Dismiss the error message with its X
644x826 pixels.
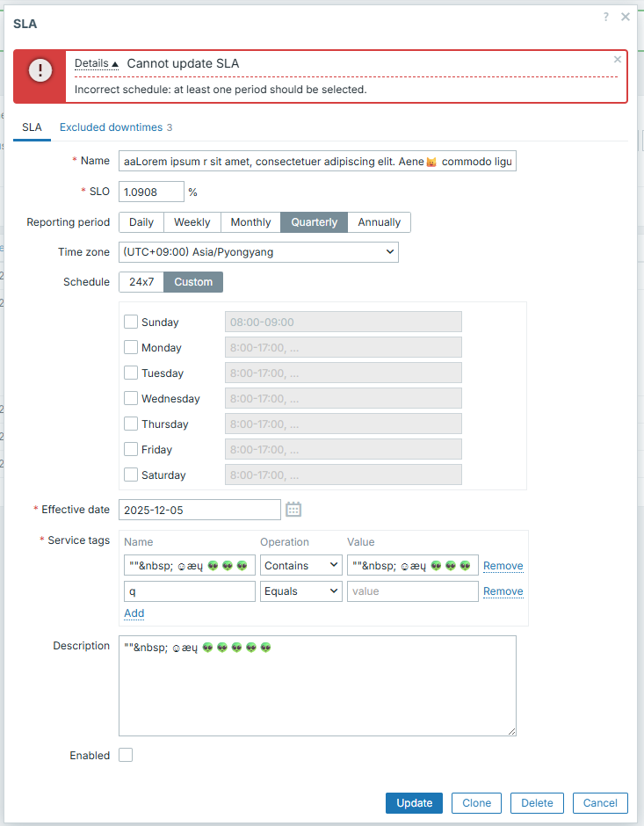click(618, 60)
